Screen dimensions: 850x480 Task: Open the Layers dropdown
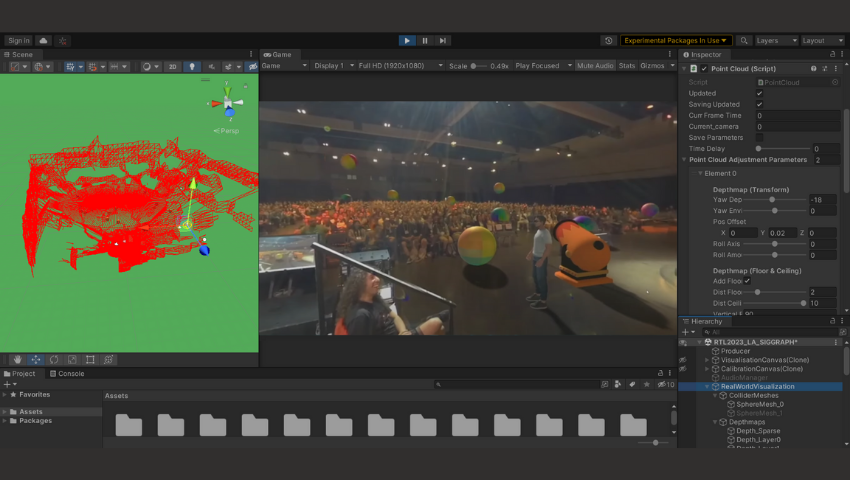click(776, 41)
